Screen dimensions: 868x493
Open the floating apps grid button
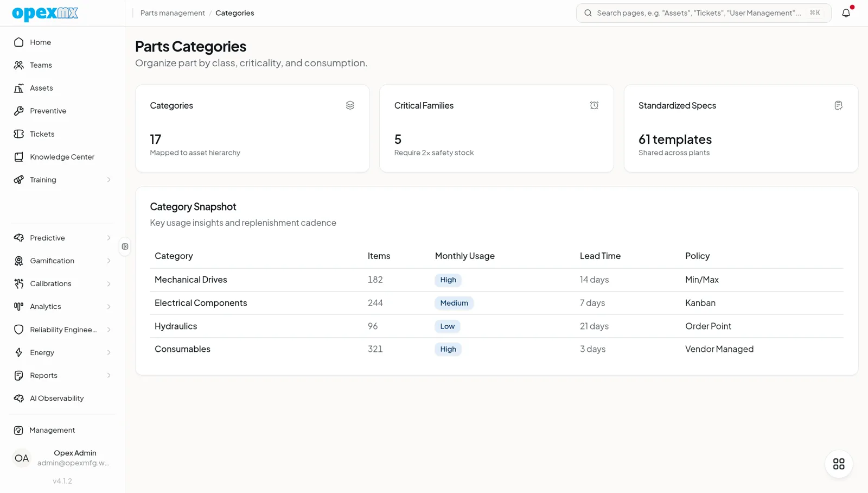coord(839,464)
